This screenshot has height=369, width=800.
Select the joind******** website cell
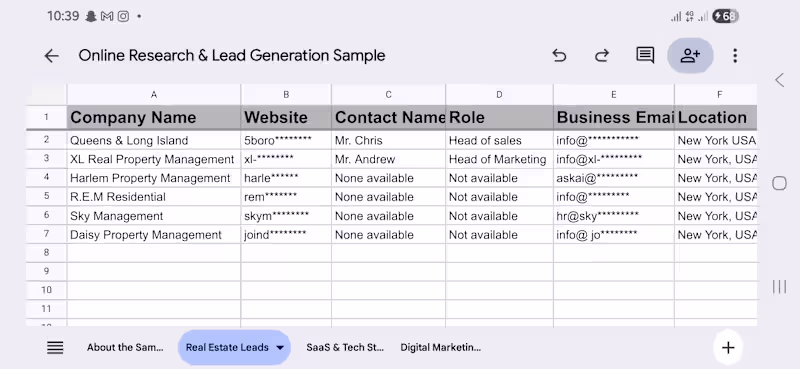coord(286,235)
